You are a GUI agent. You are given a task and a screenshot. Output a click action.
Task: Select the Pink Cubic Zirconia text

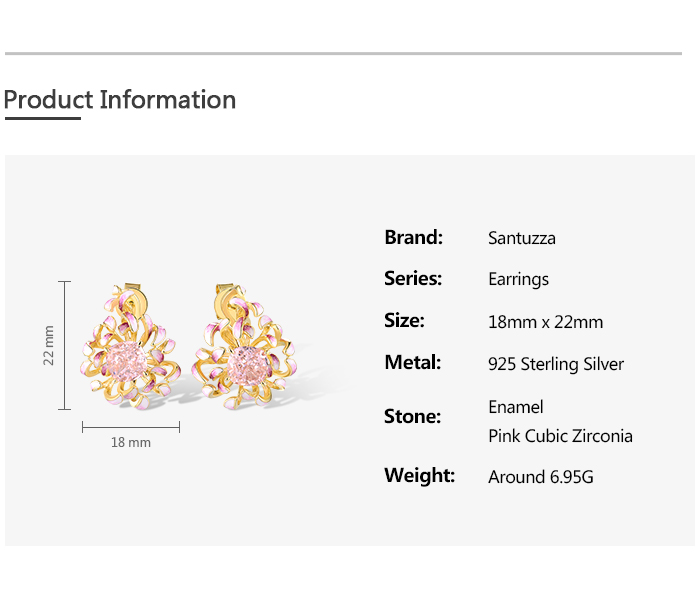tap(560, 436)
